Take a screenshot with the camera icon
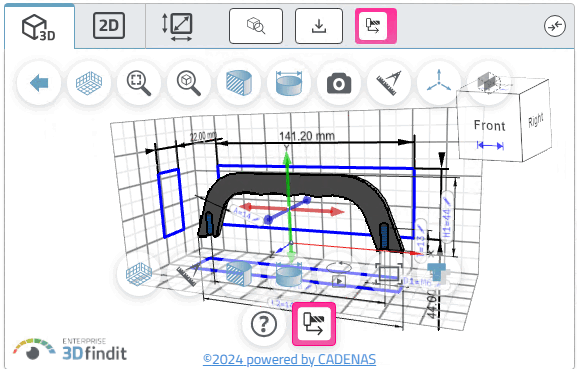This screenshot has width=578, height=369. click(x=339, y=83)
